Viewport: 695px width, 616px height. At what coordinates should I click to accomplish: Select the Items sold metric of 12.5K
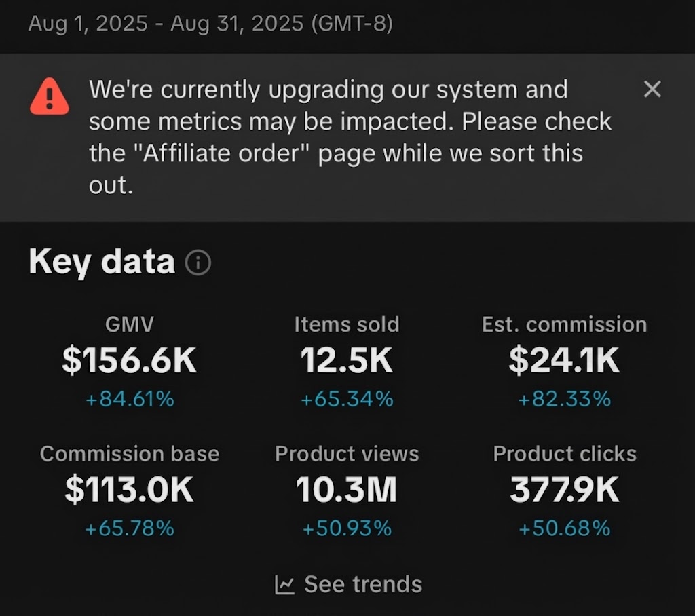tap(347, 359)
